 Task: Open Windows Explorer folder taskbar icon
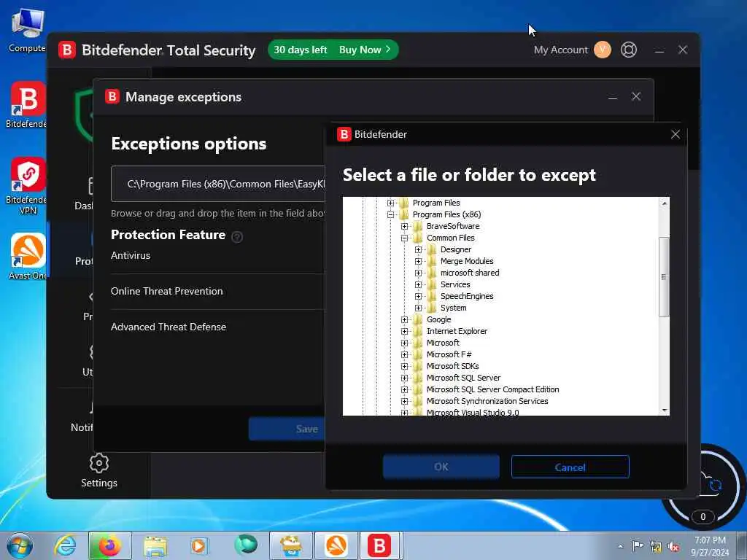tap(155, 545)
